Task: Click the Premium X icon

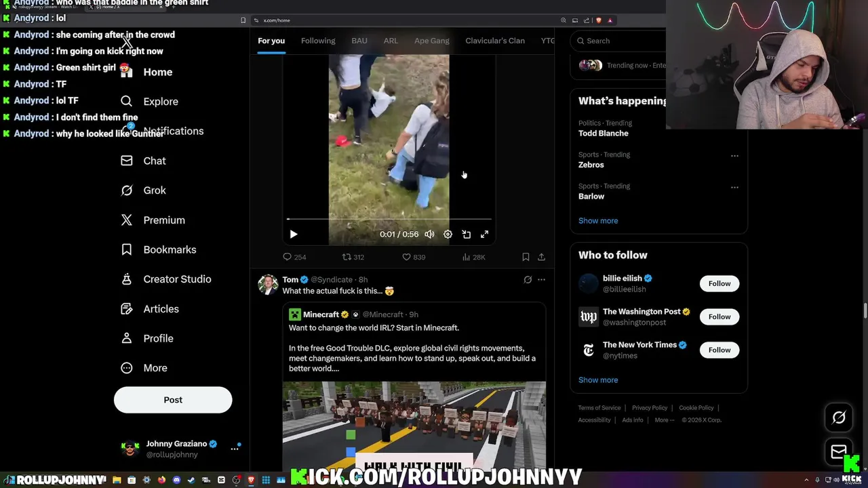Action: (126, 220)
